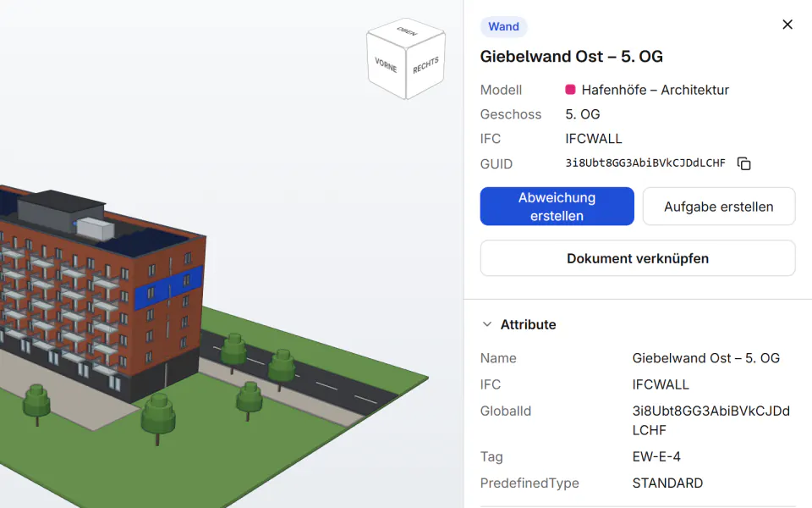
Task: Close the Wand details panel
Action: click(787, 25)
